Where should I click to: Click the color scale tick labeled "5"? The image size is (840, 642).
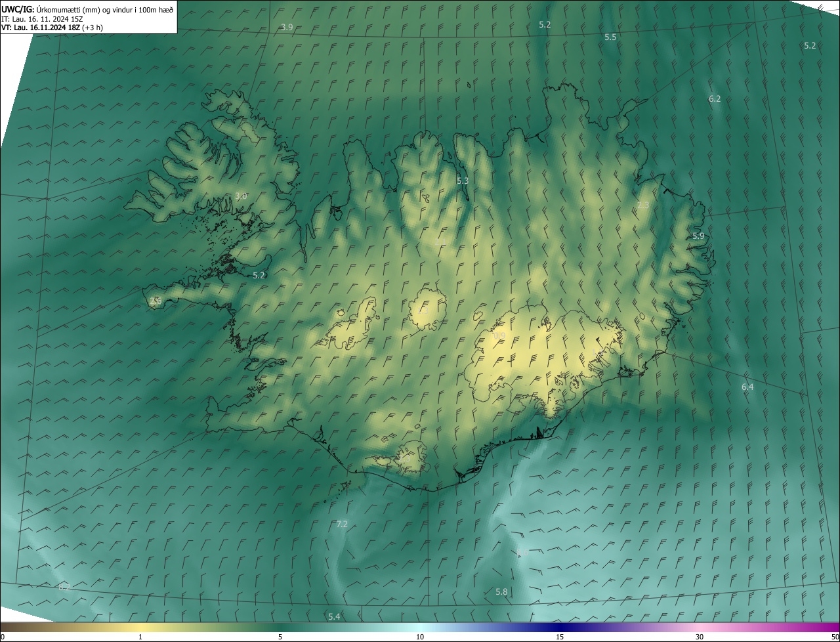tap(280, 637)
